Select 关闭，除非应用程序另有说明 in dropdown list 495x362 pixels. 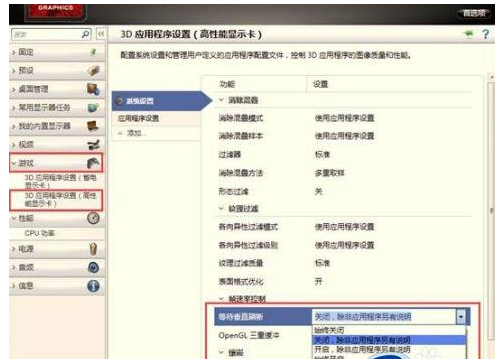[x=389, y=340]
